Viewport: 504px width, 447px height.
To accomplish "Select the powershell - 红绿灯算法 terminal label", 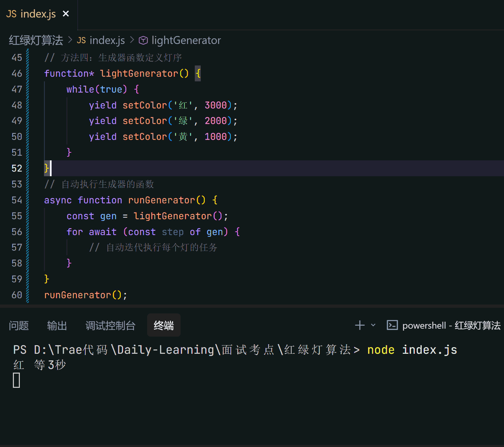I will pos(451,325).
